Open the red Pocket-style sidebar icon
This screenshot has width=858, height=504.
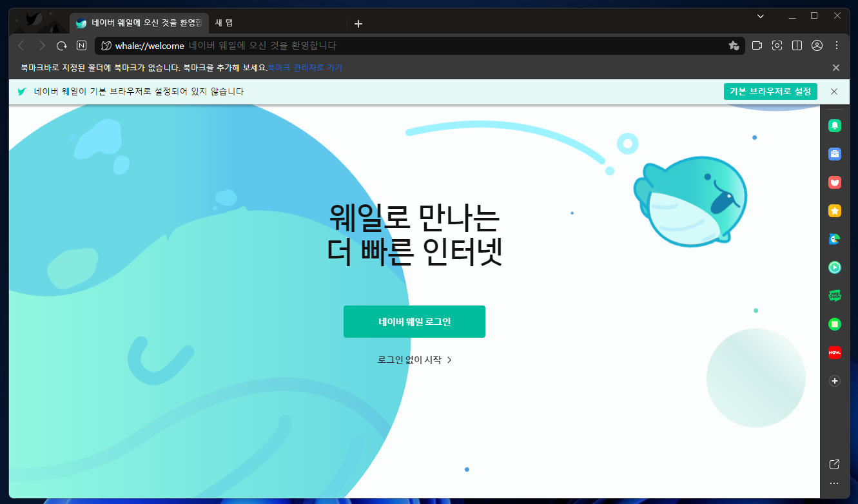coord(835,182)
